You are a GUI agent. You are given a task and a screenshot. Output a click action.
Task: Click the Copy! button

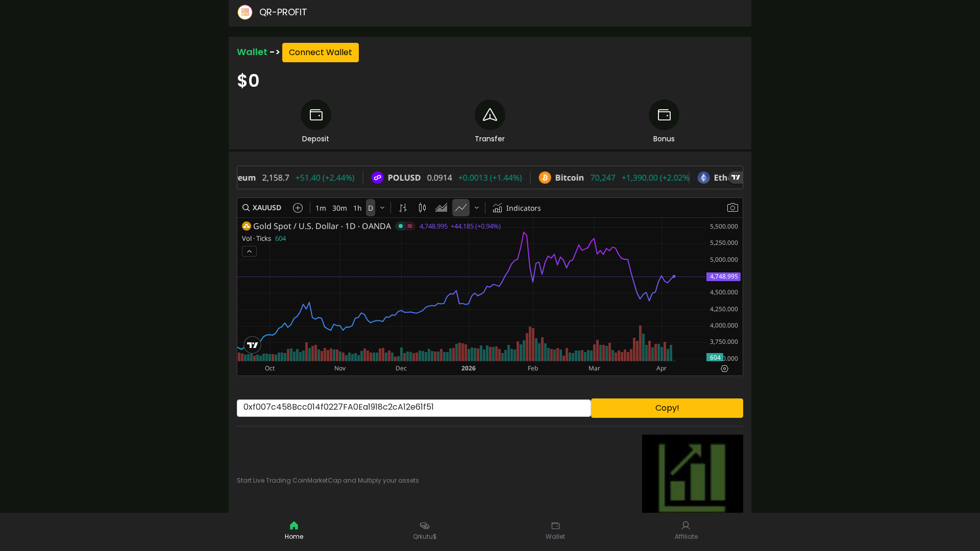point(667,408)
